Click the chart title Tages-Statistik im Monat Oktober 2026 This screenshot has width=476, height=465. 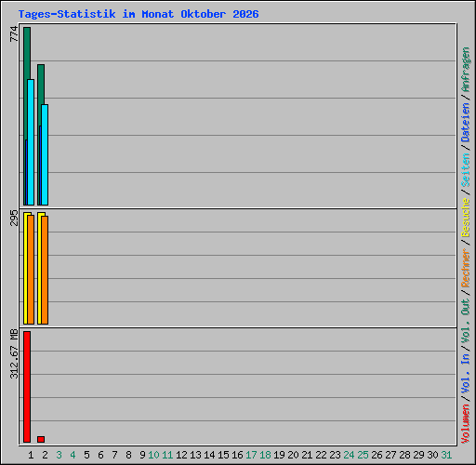[139, 14]
